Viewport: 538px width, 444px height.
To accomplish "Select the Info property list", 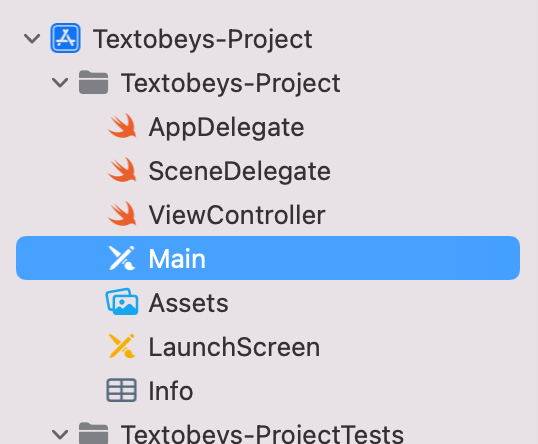I will pyautogui.click(x=171, y=390).
